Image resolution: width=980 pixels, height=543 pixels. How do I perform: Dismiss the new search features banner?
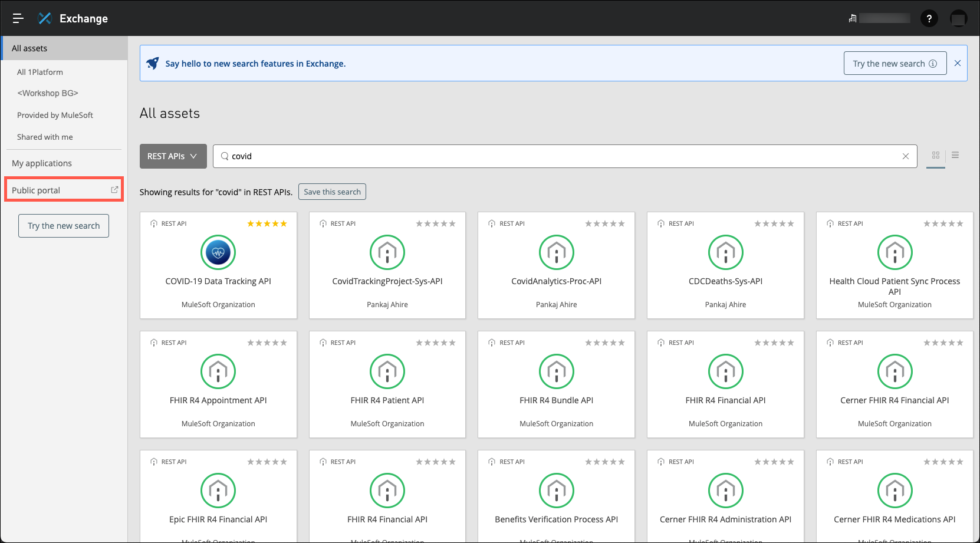pos(958,63)
